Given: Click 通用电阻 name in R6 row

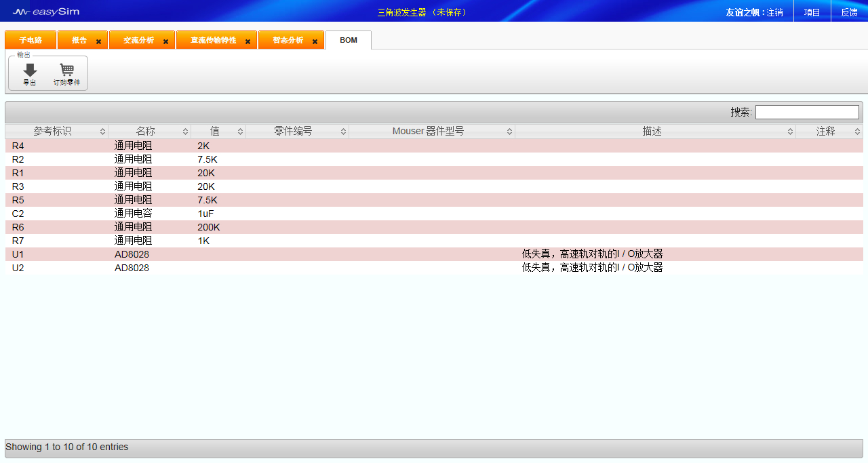Looking at the screenshot, I should click(133, 227).
